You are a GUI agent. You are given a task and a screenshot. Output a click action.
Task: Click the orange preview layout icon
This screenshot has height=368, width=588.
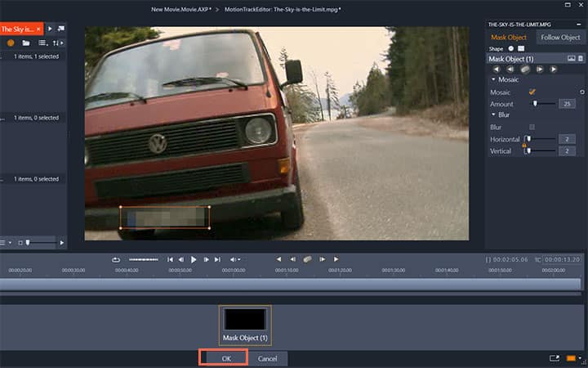(571, 358)
